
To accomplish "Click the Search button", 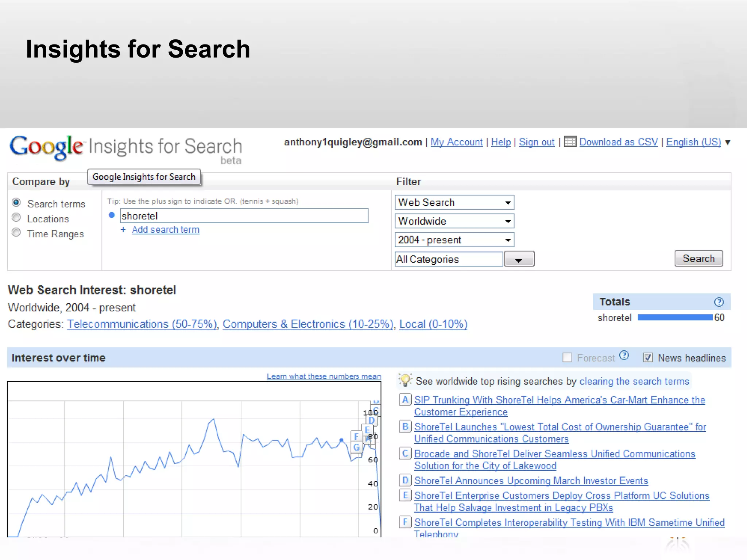I will point(699,258).
